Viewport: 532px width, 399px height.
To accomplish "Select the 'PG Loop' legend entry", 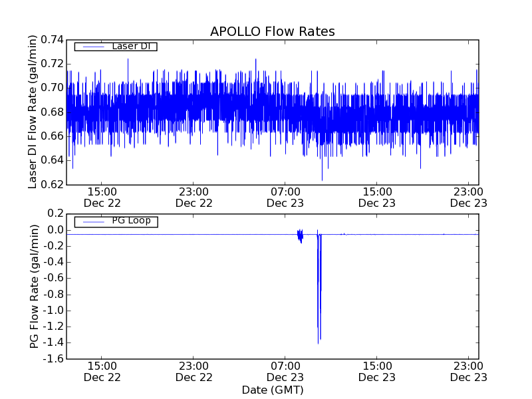I will click(116, 221).
